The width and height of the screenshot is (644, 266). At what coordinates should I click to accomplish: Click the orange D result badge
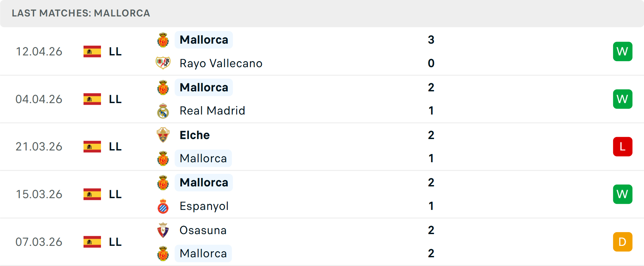623,242
